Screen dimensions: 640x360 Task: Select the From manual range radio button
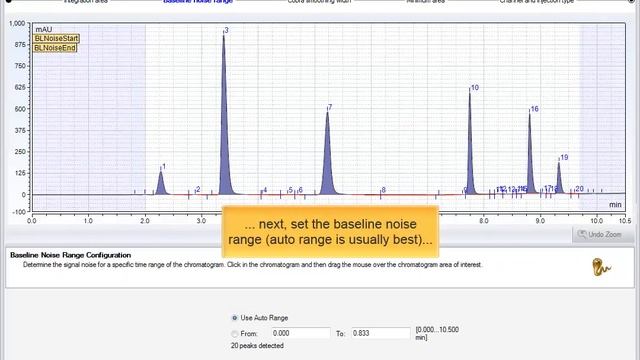tap(235, 333)
